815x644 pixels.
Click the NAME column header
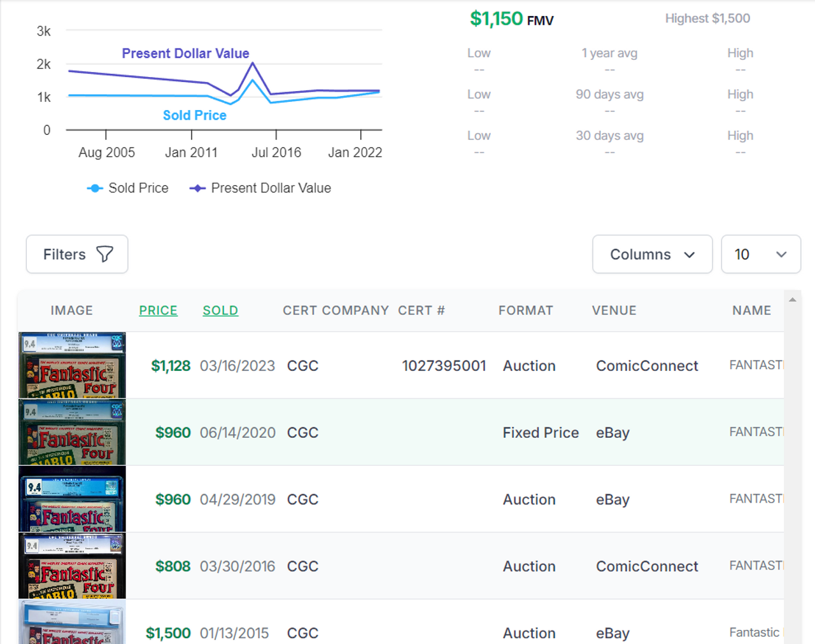pyautogui.click(x=751, y=311)
